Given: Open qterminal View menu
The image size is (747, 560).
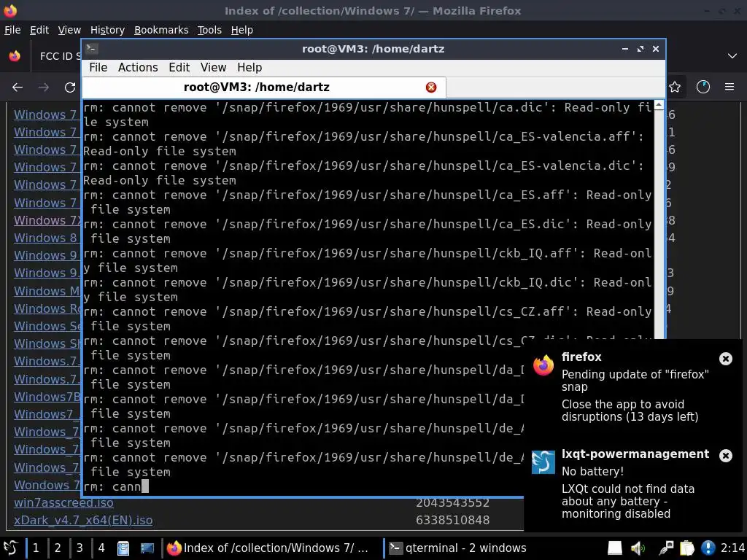Looking at the screenshot, I should point(214,68).
